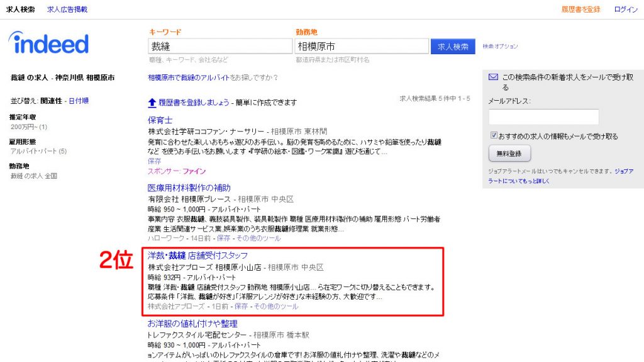Click the blue upload arrow icon beside 履歴書を登録しましょう
This screenshot has height=362, width=644.
click(x=152, y=103)
